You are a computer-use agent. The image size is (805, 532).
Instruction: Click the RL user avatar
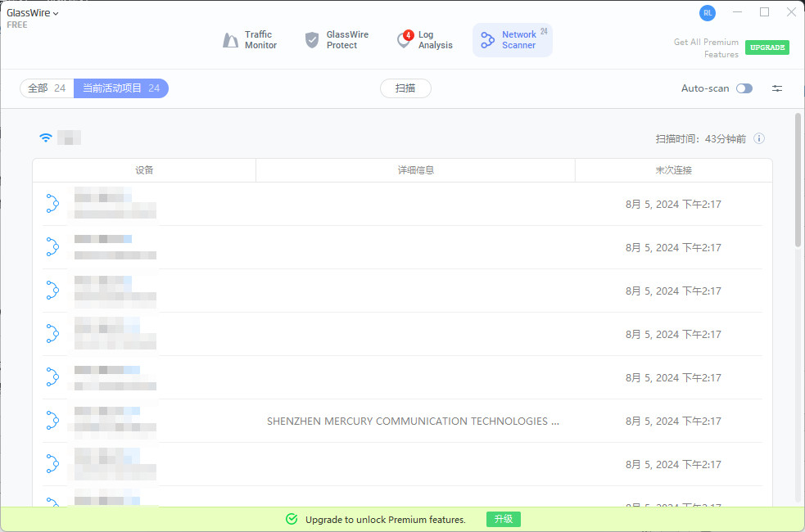point(707,13)
